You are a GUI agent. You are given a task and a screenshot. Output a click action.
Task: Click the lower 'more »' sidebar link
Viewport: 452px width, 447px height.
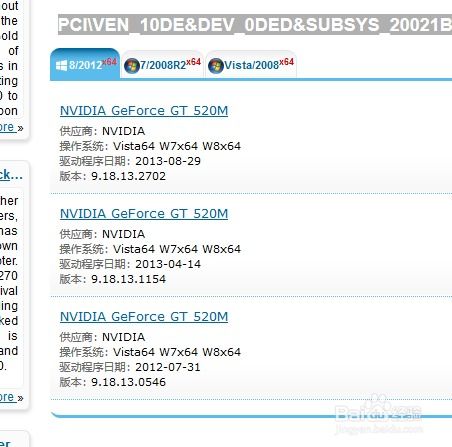[11, 397]
